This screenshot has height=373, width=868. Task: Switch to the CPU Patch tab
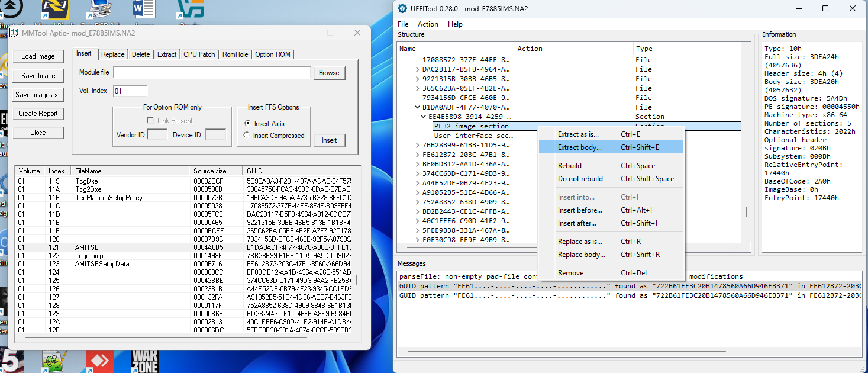(199, 54)
